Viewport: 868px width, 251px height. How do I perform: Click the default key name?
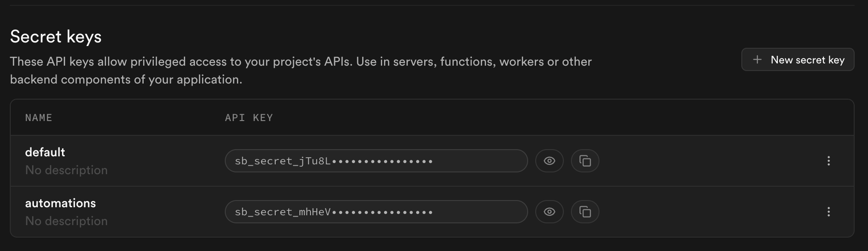[45, 152]
